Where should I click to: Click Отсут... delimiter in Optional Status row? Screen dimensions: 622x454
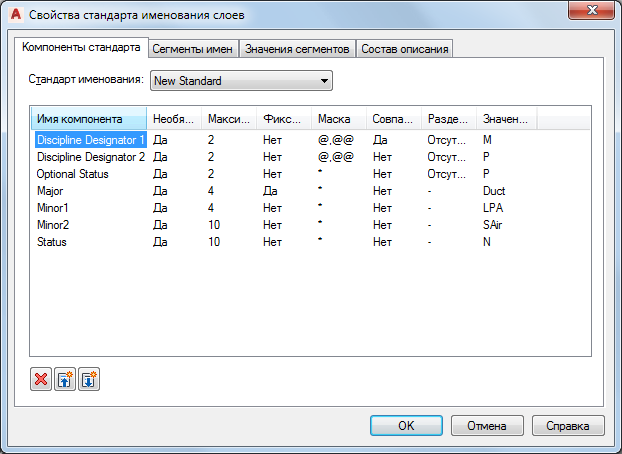[447, 174]
